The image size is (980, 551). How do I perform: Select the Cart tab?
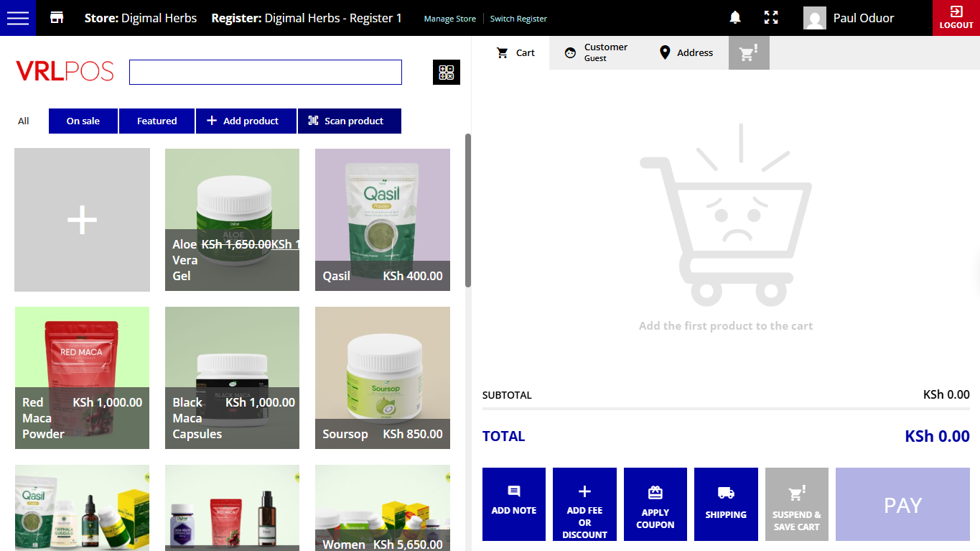pyautogui.click(x=515, y=52)
